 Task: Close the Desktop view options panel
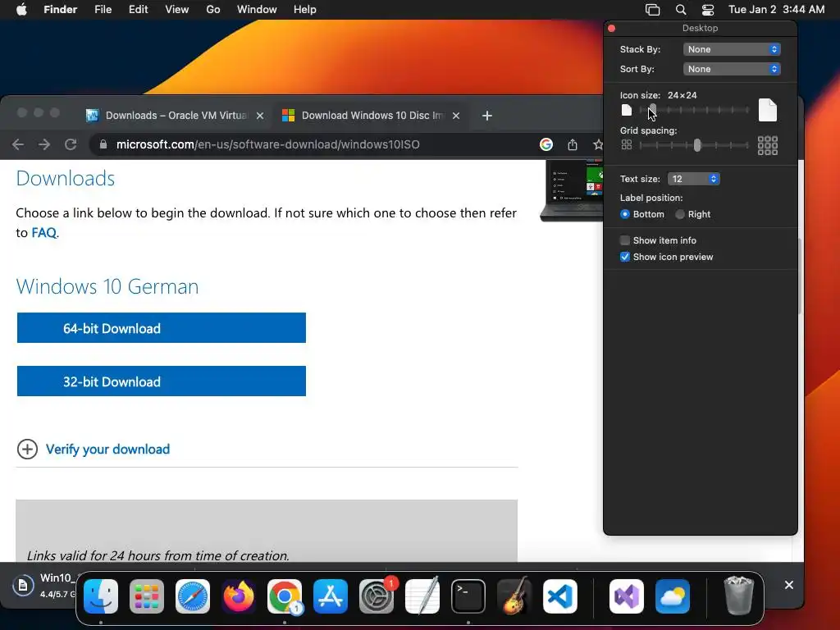pyautogui.click(x=612, y=28)
